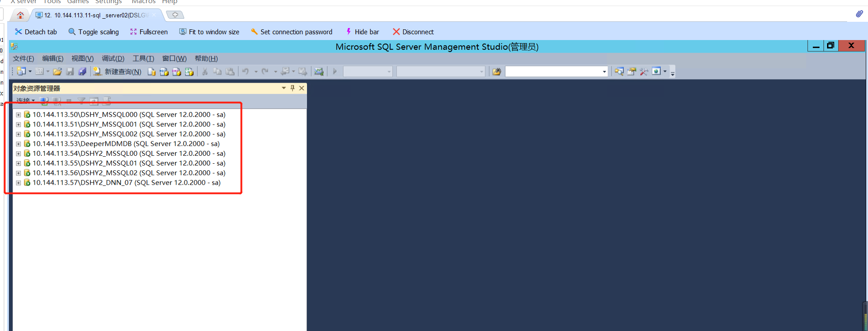Click the Filter funnel icon in Object Explorer
The width and height of the screenshot is (868, 331).
pyautogui.click(x=81, y=101)
